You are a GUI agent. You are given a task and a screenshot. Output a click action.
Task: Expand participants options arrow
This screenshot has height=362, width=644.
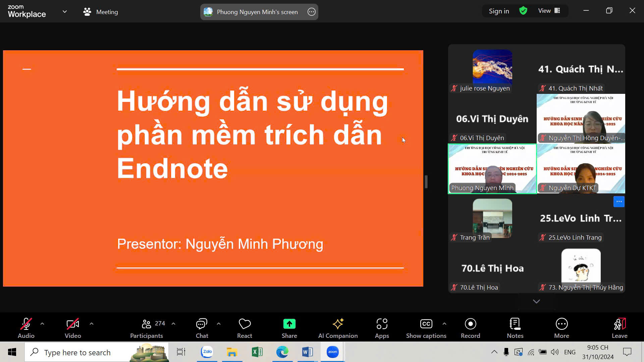point(173,324)
